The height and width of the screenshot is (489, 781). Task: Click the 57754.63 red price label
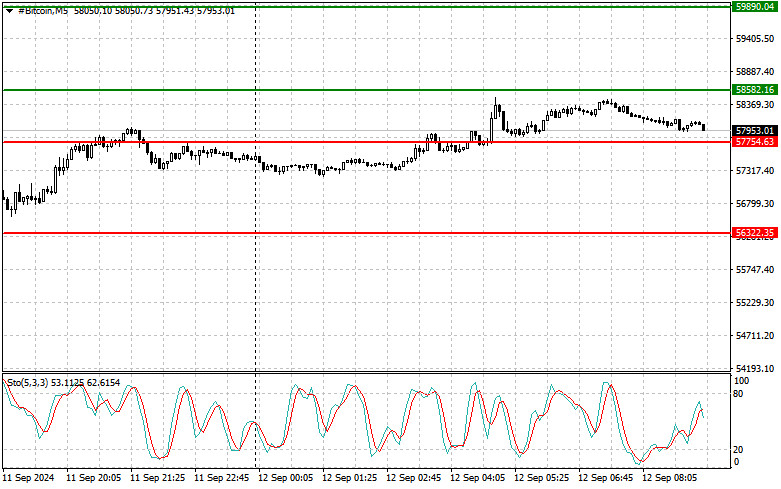pyautogui.click(x=755, y=142)
